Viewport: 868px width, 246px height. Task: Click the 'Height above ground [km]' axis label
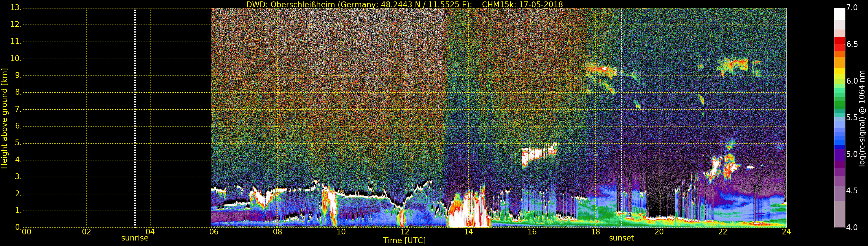coord(4,118)
